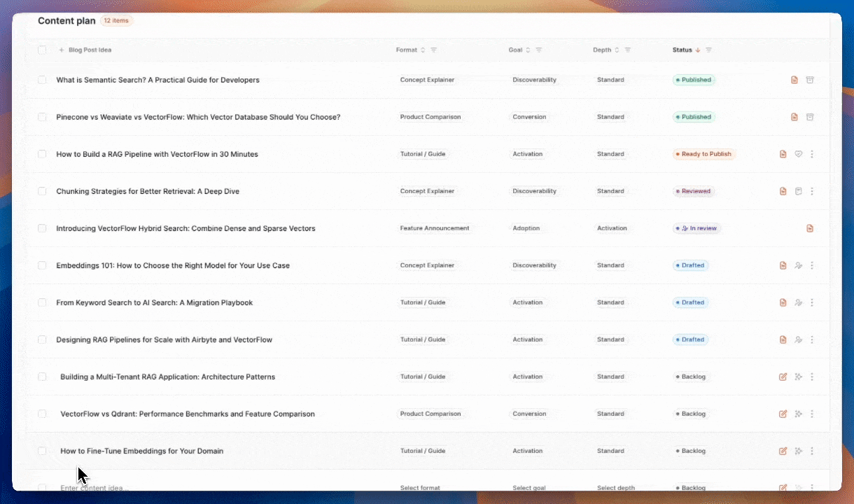Click the assign-reviewer icon on 'Embeddings 101'
The width and height of the screenshot is (854, 504).
pyautogui.click(x=798, y=265)
